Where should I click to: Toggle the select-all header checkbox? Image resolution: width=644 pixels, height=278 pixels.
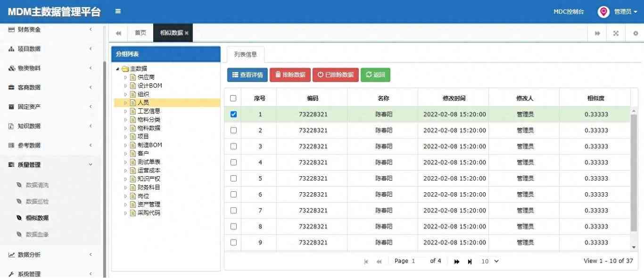coord(233,98)
